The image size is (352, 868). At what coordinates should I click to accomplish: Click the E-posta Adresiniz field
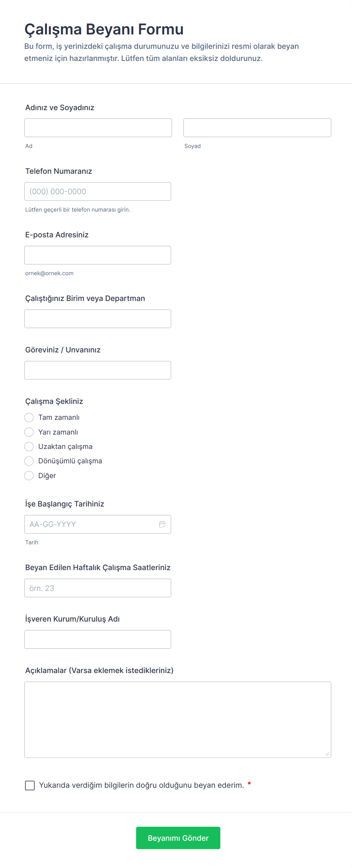pyautogui.click(x=98, y=255)
